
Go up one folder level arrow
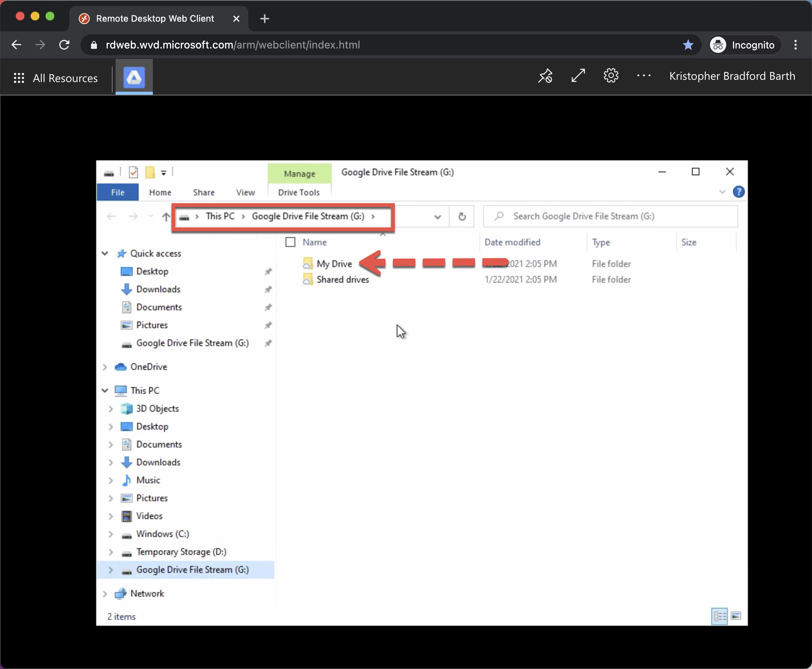(166, 217)
